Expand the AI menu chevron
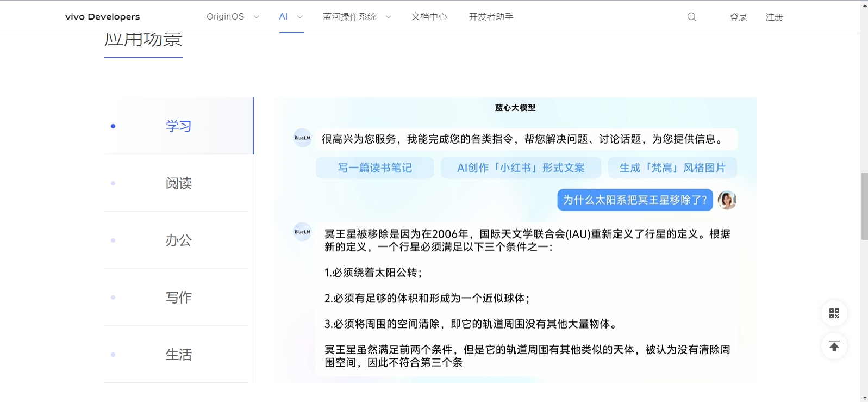Image resolution: width=868 pixels, height=402 pixels. pos(299,17)
